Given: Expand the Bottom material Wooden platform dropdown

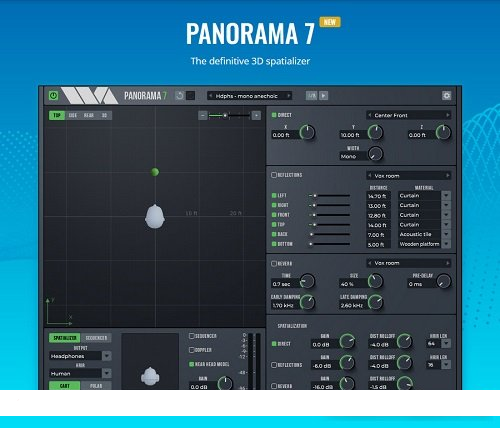Looking at the screenshot, I should click(x=446, y=244).
